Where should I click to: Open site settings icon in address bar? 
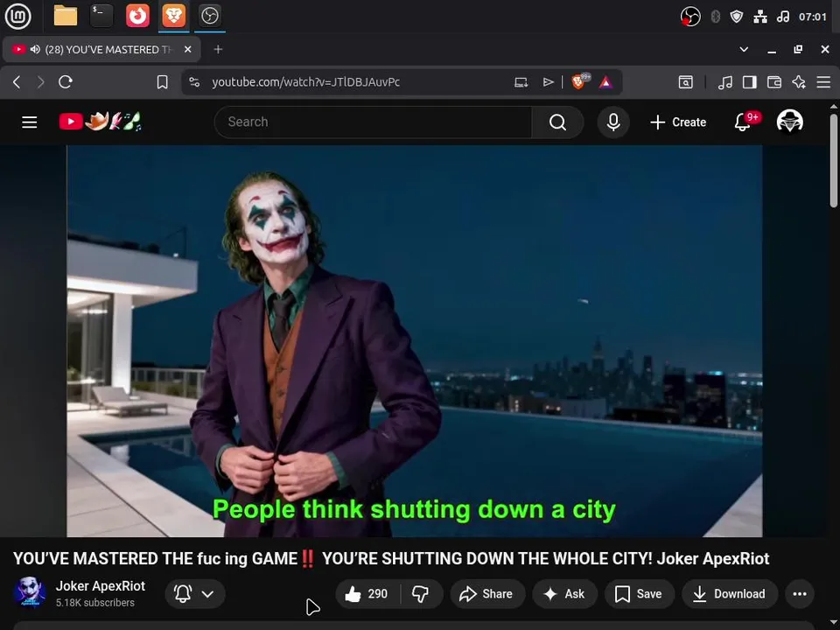pos(194,82)
